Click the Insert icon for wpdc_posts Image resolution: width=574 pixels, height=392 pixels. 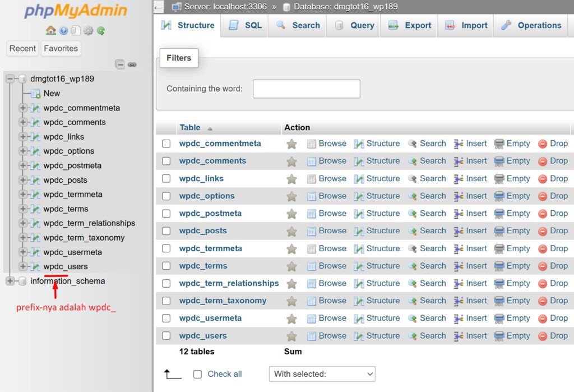(x=459, y=231)
